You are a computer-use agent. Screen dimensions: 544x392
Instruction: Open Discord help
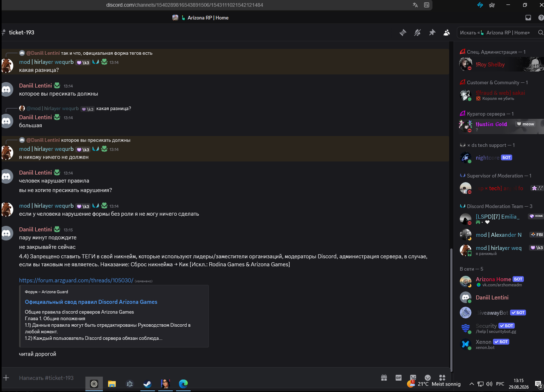pyautogui.click(x=541, y=18)
